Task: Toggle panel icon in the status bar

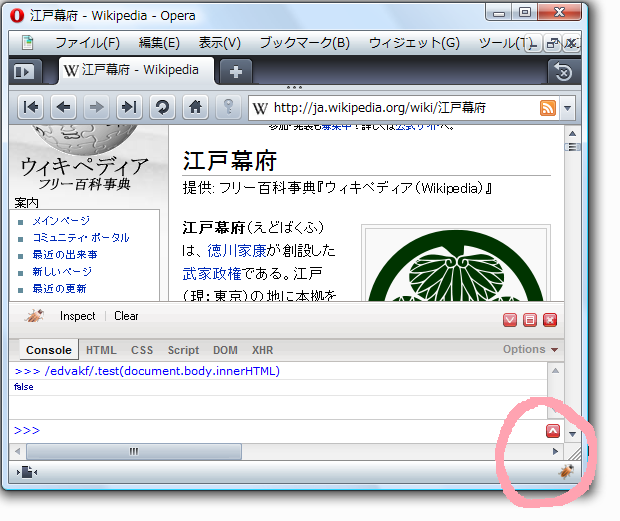Action: point(27,472)
